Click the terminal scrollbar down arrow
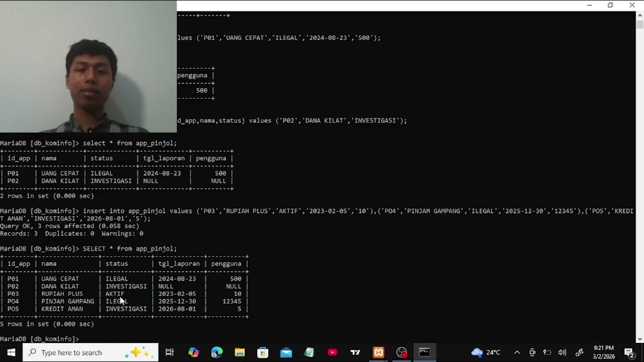Viewport: 644px width, 362px height. tap(640, 339)
